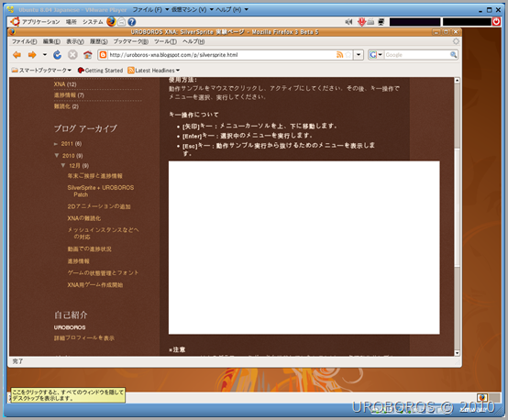Open VMware ヘルプ(H) dropdown menu
Image resolution: width=508 pixels, height=420 pixels.
tap(232, 10)
